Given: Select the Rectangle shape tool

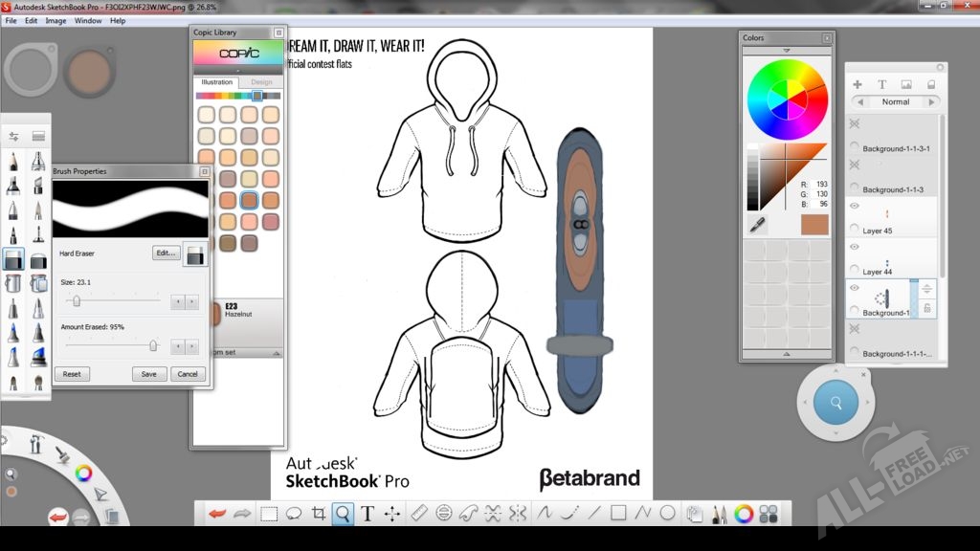Looking at the screenshot, I should tap(618, 514).
